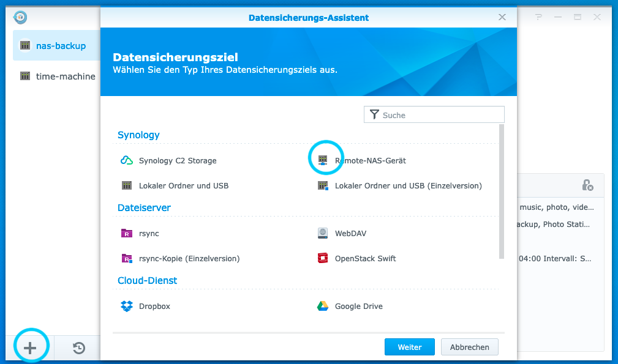Open the backup version history icon
This screenshot has height=364, width=618.
pos(79,349)
